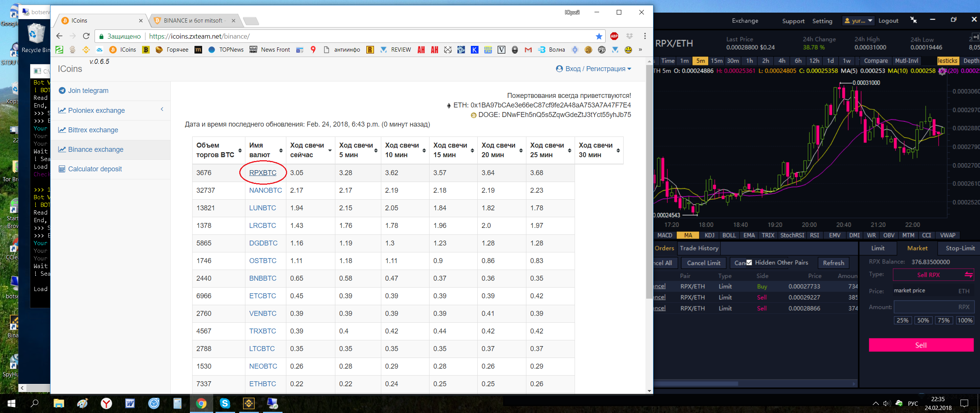Click the page vertical scrollbar thumb

649,182
